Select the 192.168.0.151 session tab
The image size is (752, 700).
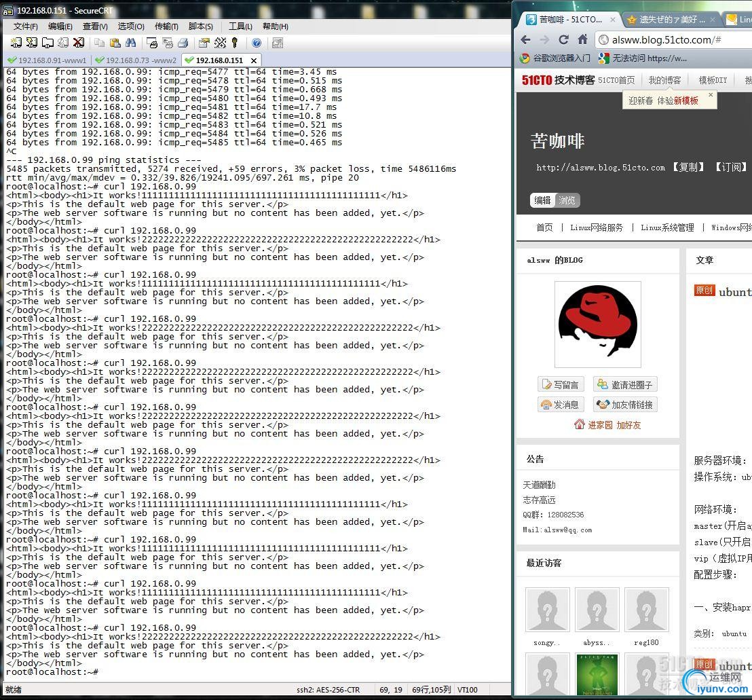click(x=219, y=60)
